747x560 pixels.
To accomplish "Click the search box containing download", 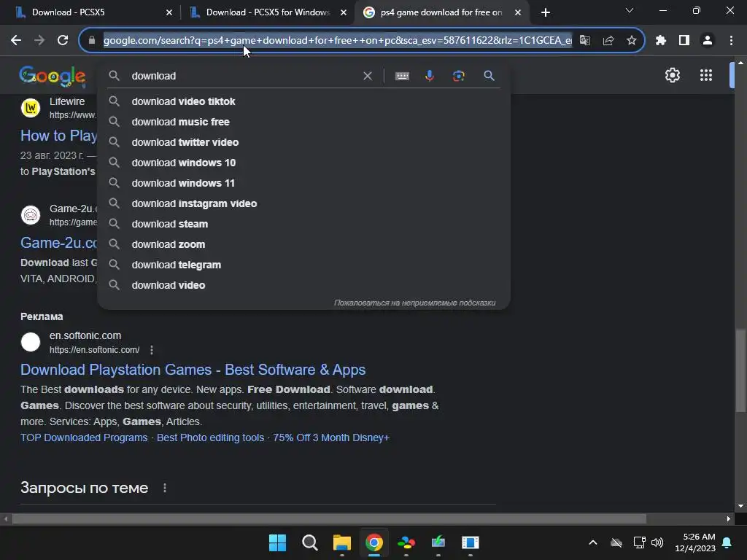I will pyautogui.click(x=243, y=76).
